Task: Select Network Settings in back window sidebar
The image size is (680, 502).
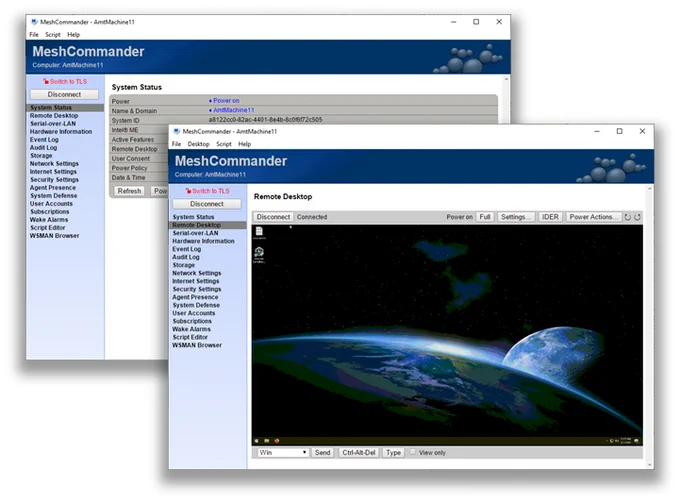Action: coord(54,163)
